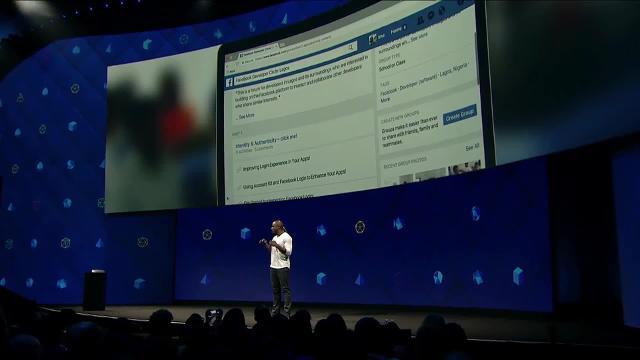Image resolution: width=640 pixels, height=360 pixels.
Task: Expand See More after 'surroundings wh...'
Action: (x=419, y=37)
